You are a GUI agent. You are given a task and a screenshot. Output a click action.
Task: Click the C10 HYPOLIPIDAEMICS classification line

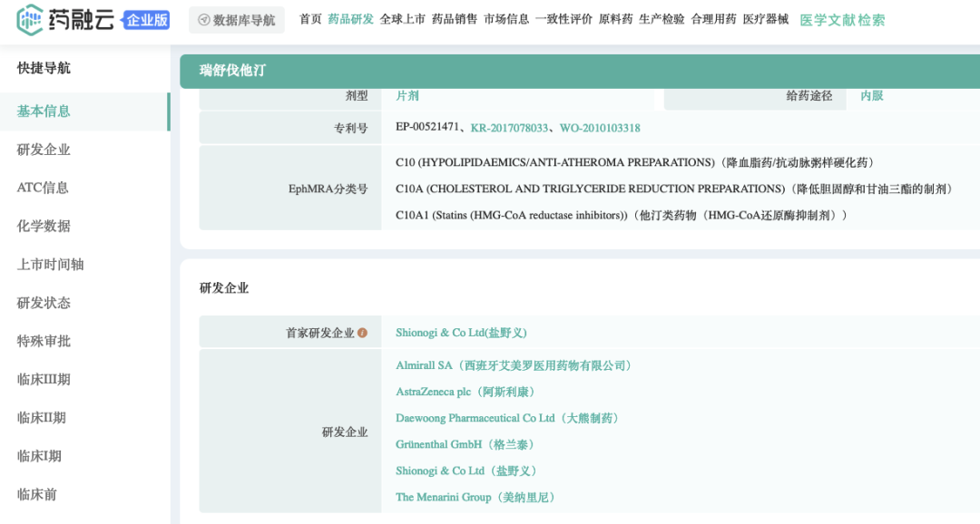tap(635, 162)
